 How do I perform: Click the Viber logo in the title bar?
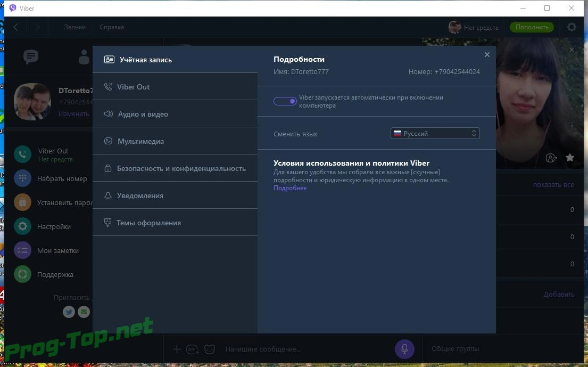(x=13, y=8)
